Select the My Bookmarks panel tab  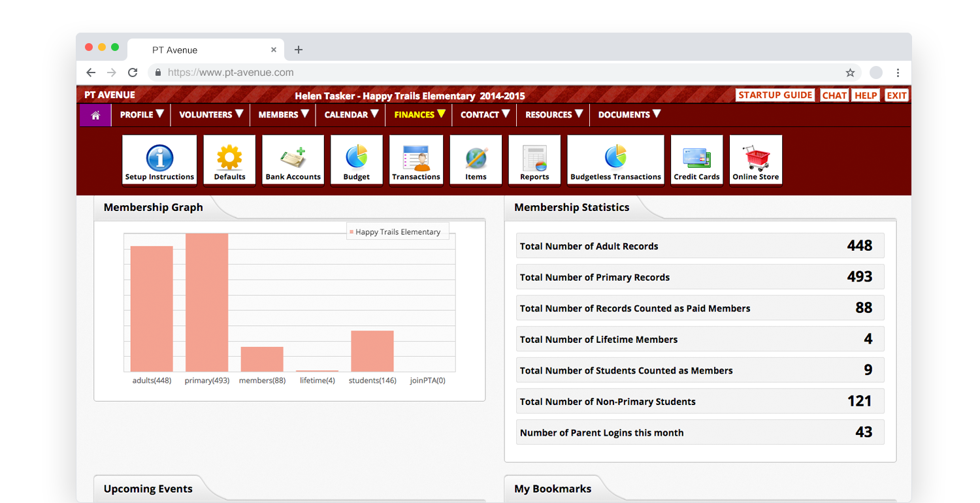click(x=553, y=489)
